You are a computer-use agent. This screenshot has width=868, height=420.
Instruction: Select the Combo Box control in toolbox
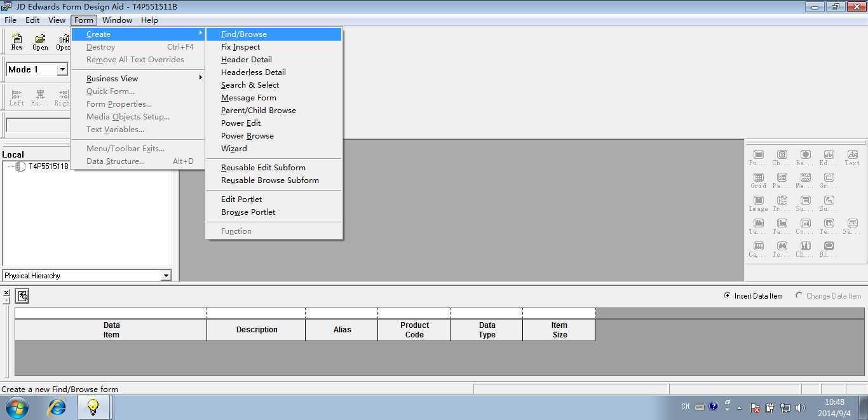[x=805, y=227]
